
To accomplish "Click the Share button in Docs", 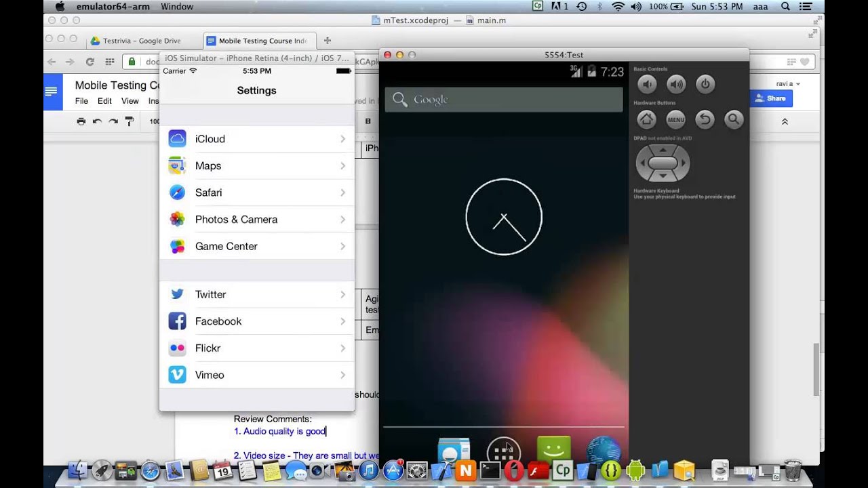I will tap(771, 98).
